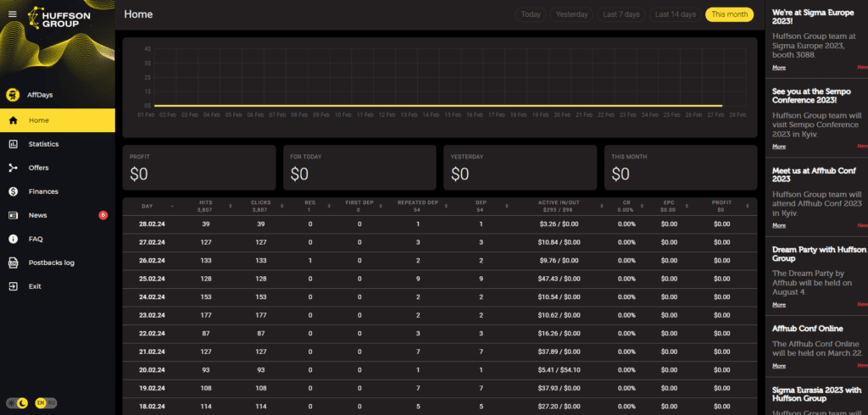
Task: Click the 01 Feb chart axis label
Action: pos(146,115)
